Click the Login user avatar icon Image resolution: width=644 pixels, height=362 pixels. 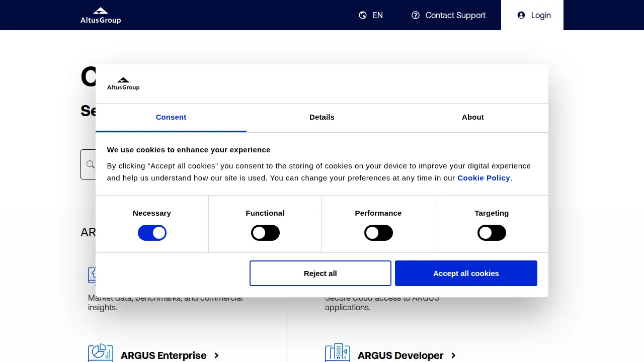tap(521, 15)
